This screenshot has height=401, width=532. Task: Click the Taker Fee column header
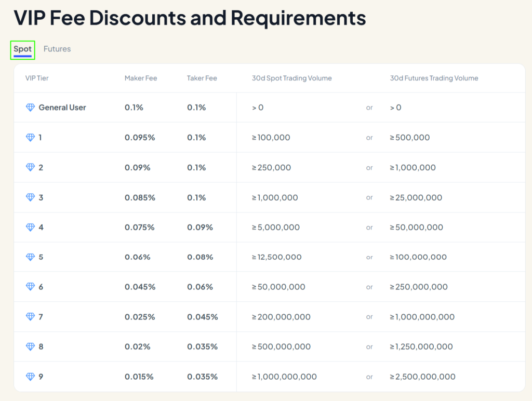click(x=202, y=78)
